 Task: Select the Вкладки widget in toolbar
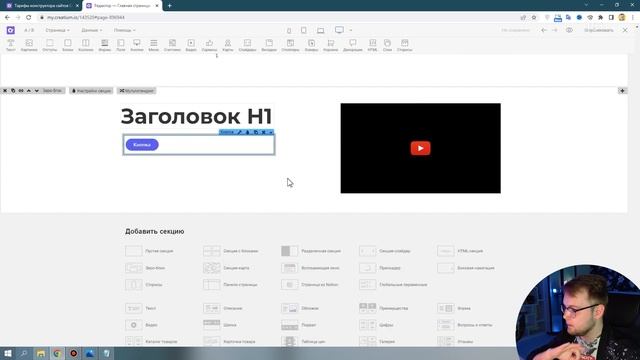pos(269,45)
